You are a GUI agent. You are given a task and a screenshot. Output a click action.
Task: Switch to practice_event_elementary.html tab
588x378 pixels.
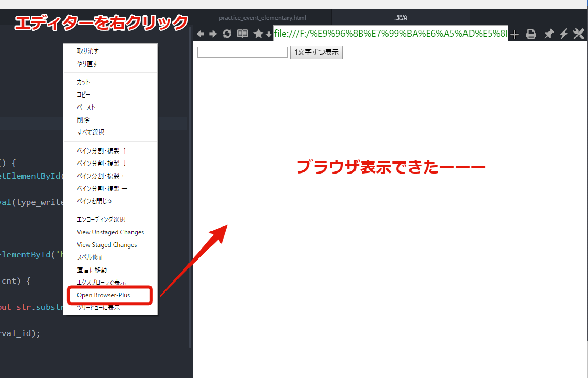click(x=262, y=18)
